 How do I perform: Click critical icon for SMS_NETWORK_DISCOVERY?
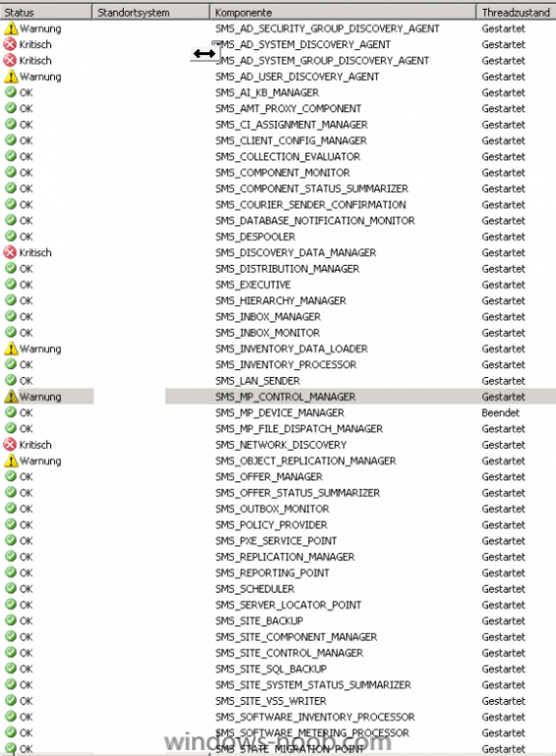(x=10, y=444)
